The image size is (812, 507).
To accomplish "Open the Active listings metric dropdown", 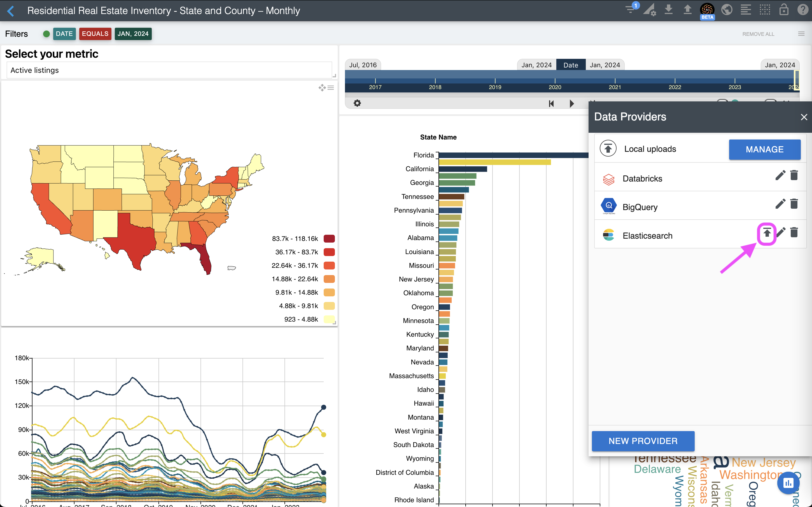I will pos(169,70).
